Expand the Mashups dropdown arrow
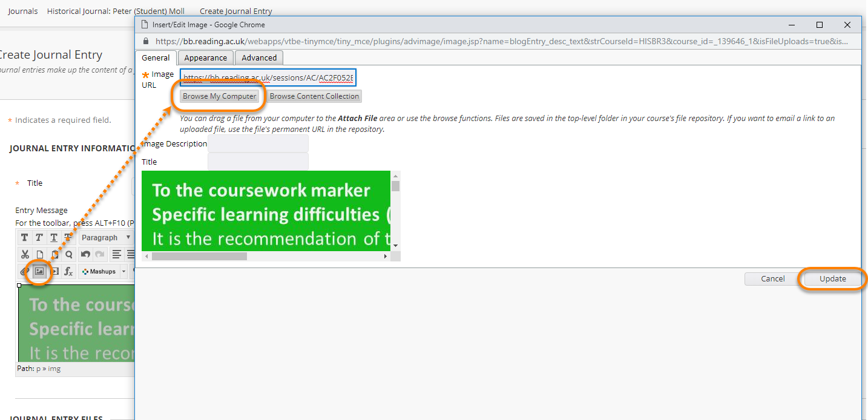 pos(123,272)
